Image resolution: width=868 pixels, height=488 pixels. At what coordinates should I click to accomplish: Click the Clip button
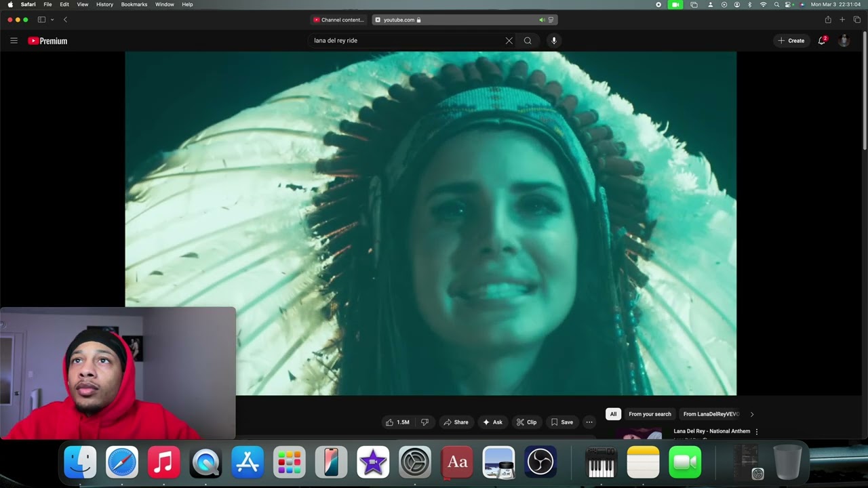[x=526, y=422]
